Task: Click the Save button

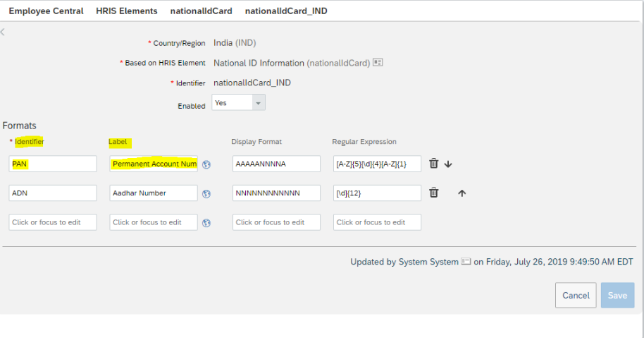Action: click(x=617, y=295)
